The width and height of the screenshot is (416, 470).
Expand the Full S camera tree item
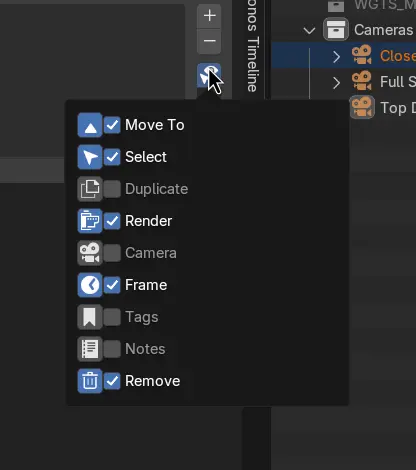[x=336, y=83]
